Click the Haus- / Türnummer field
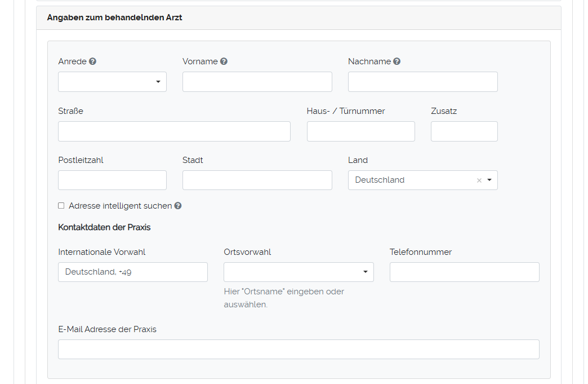This screenshot has width=588, height=384. pos(360,131)
